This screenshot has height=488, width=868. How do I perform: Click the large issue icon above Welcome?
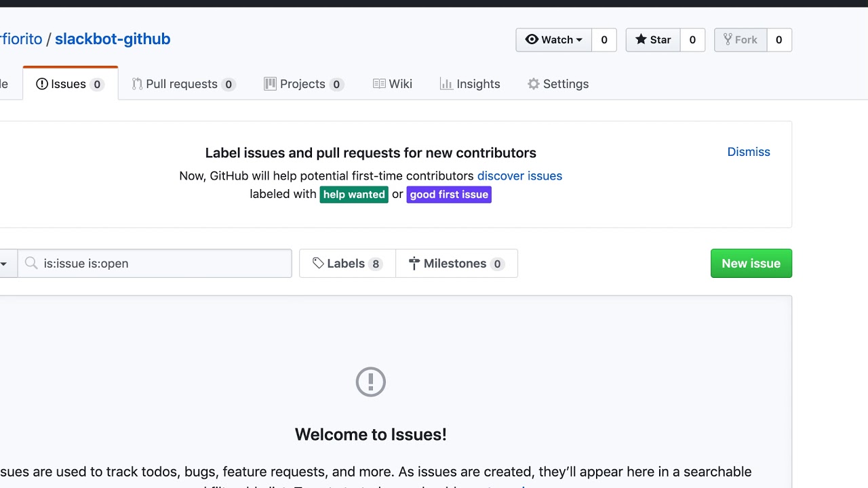click(x=371, y=382)
